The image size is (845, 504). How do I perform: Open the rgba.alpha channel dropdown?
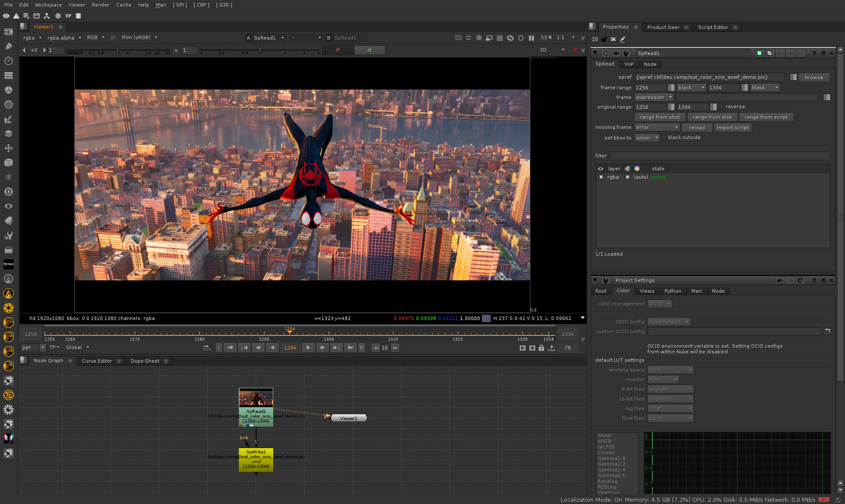point(64,38)
